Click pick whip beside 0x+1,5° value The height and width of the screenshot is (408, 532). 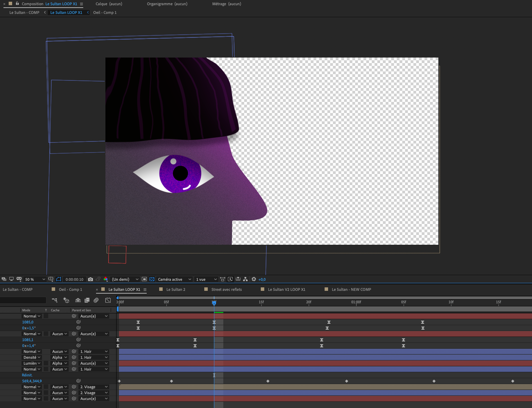point(78,328)
